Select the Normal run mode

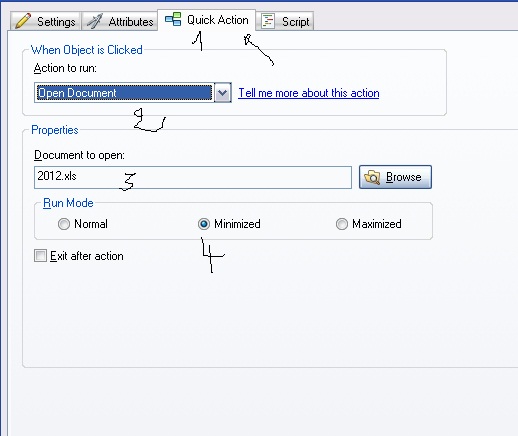click(x=64, y=224)
